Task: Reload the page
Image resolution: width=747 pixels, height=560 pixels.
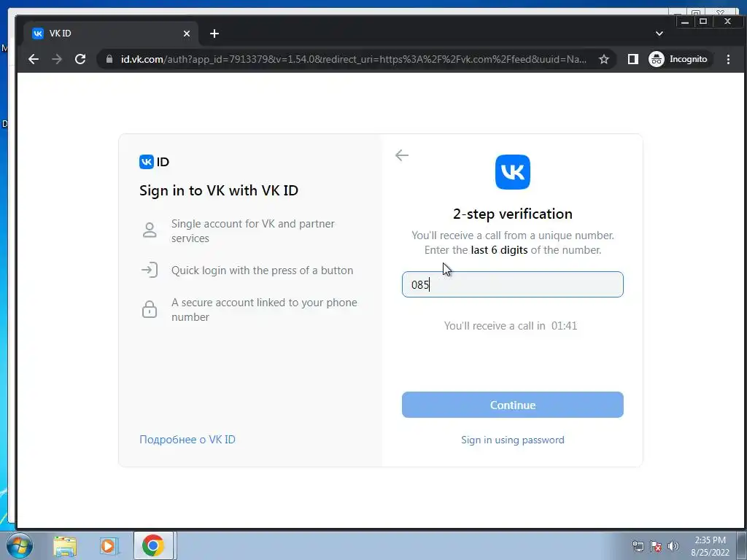Action: coord(80,59)
